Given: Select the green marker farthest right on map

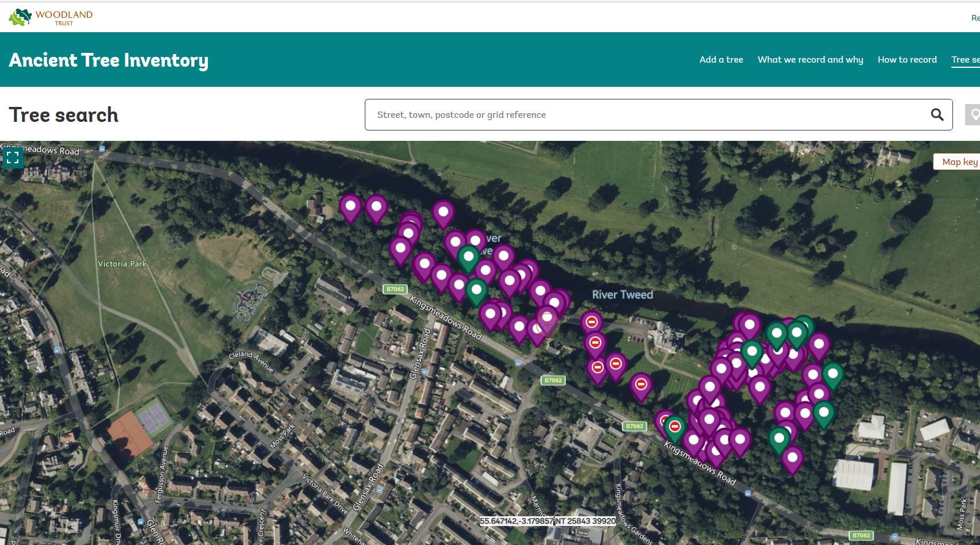Looking at the screenshot, I should coord(832,375).
